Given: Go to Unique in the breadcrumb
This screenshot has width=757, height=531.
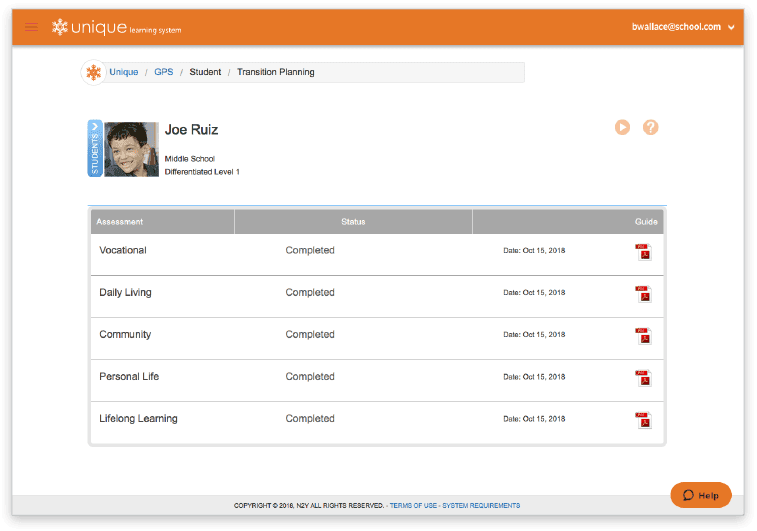Looking at the screenshot, I should [x=124, y=73].
